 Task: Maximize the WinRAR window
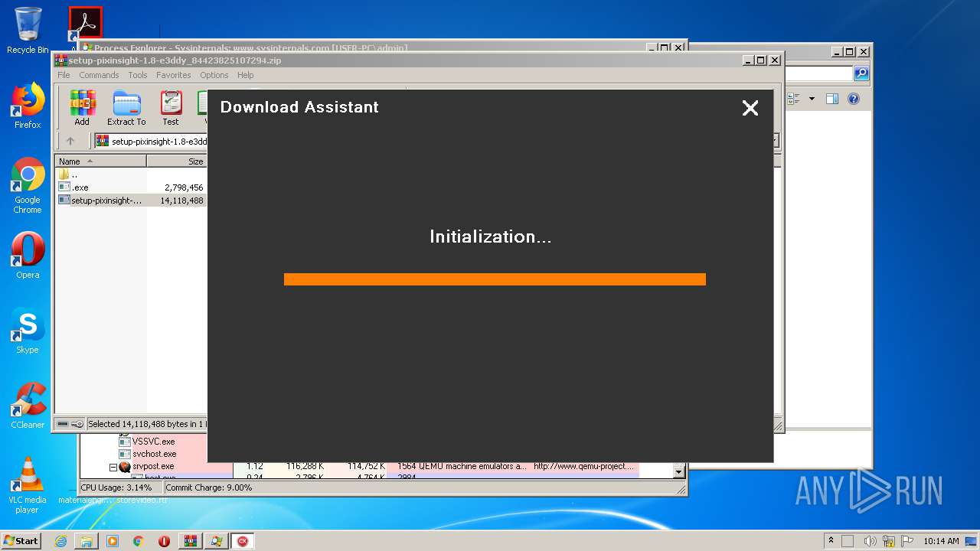(x=760, y=60)
